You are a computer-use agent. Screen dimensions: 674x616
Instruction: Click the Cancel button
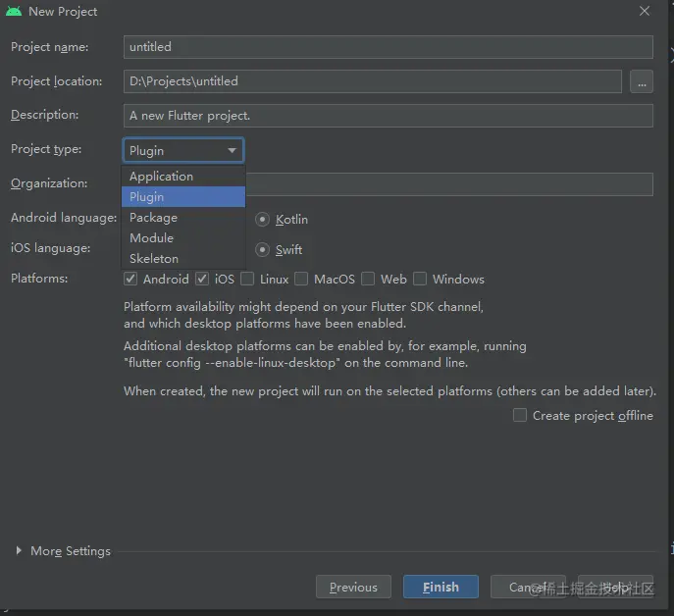tap(528, 587)
